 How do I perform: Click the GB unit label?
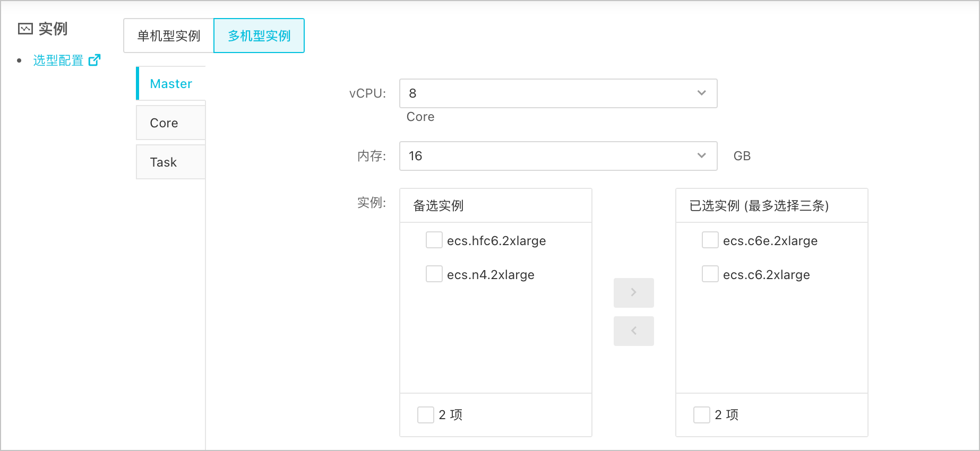[x=742, y=156]
